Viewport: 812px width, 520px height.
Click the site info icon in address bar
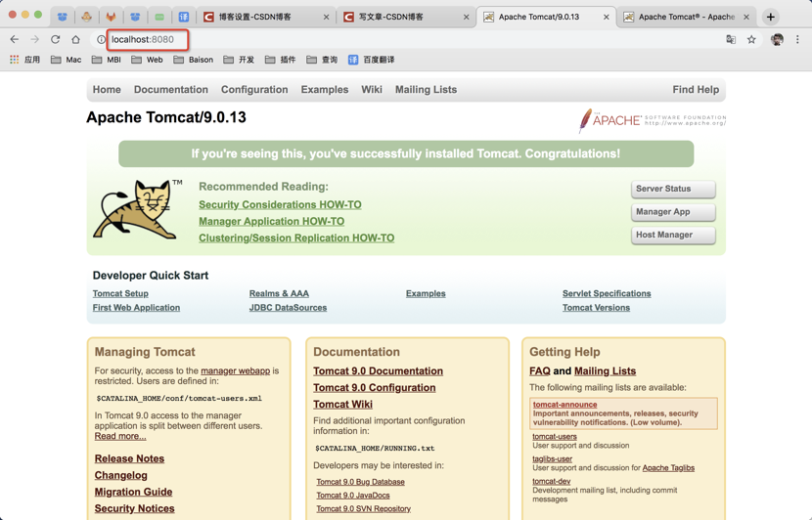(x=101, y=39)
